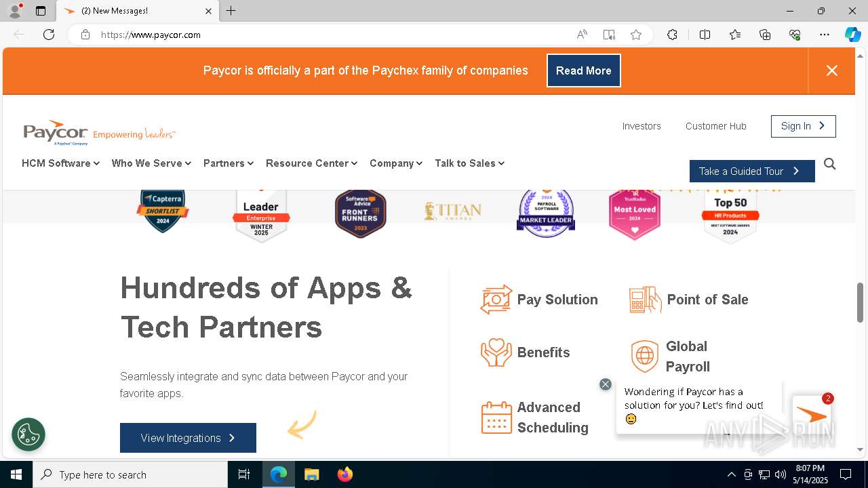Click the Global Payroll shield icon

[x=644, y=357]
